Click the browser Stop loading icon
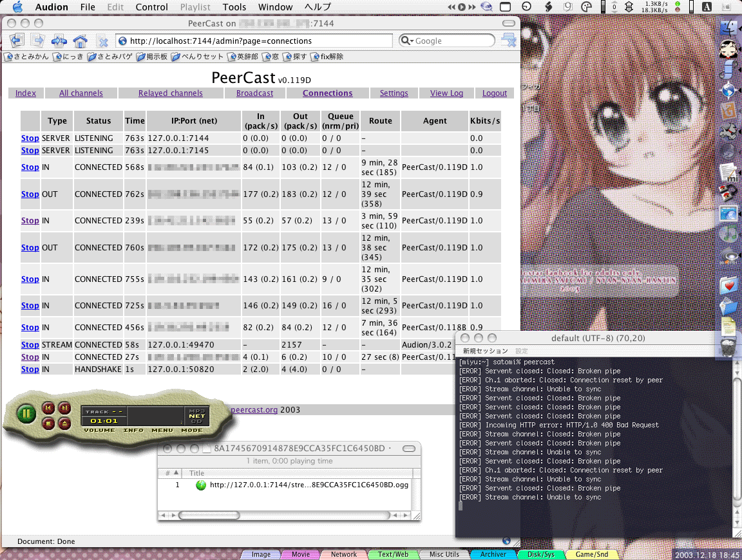Viewport: 742px width, 560px height. click(x=102, y=41)
